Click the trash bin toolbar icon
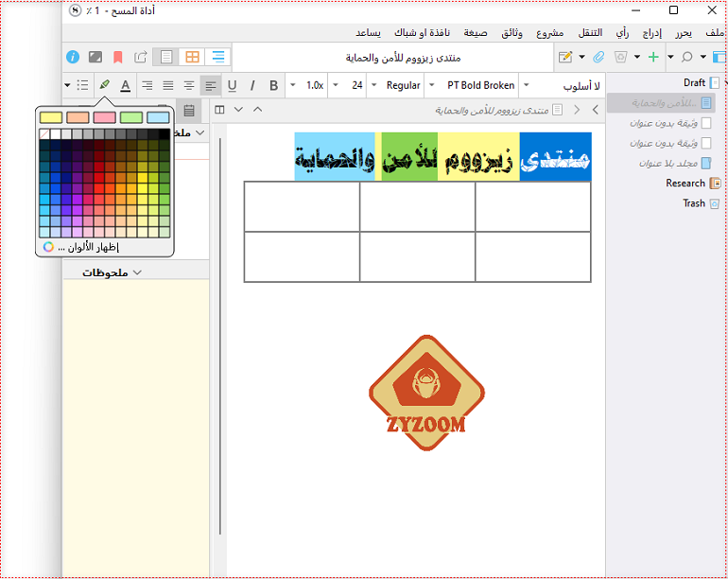This screenshot has height=579, width=728. tap(621, 57)
